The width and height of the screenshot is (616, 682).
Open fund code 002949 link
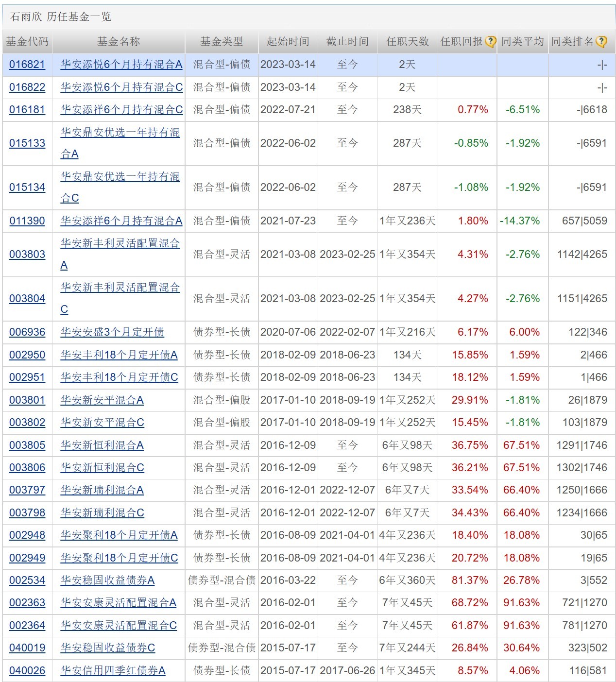pyautogui.click(x=27, y=558)
